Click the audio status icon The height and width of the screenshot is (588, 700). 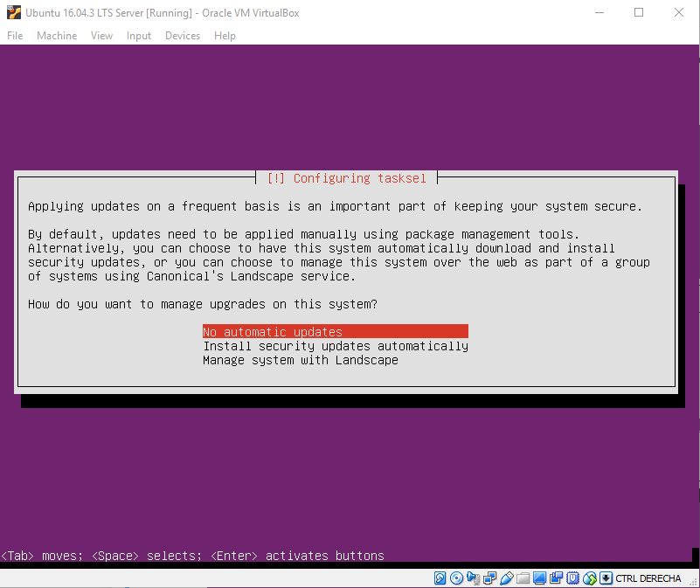(x=474, y=578)
